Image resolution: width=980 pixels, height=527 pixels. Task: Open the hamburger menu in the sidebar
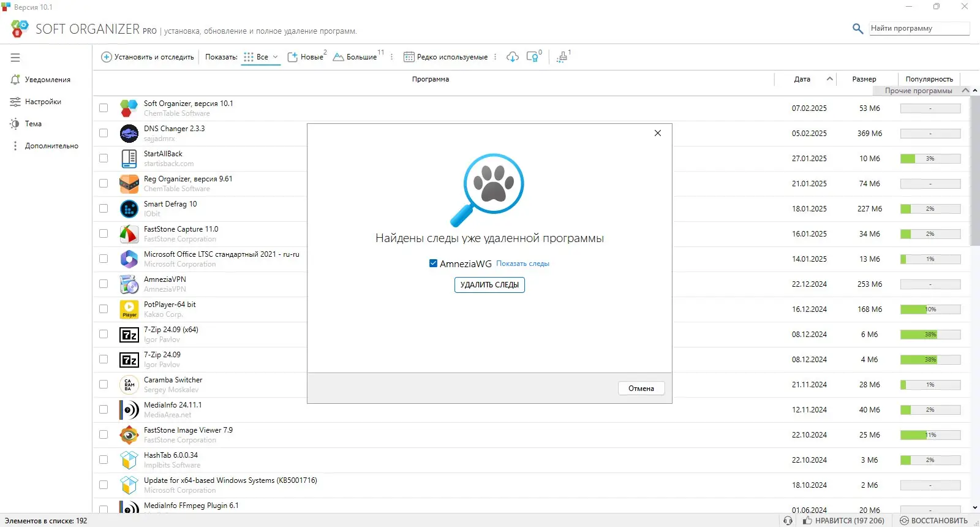pyautogui.click(x=15, y=58)
